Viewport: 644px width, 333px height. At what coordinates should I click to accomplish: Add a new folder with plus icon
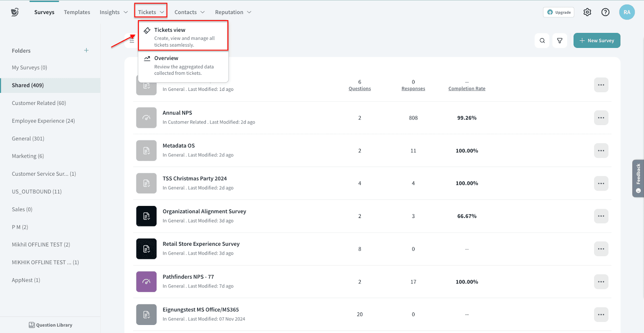(x=86, y=50)
